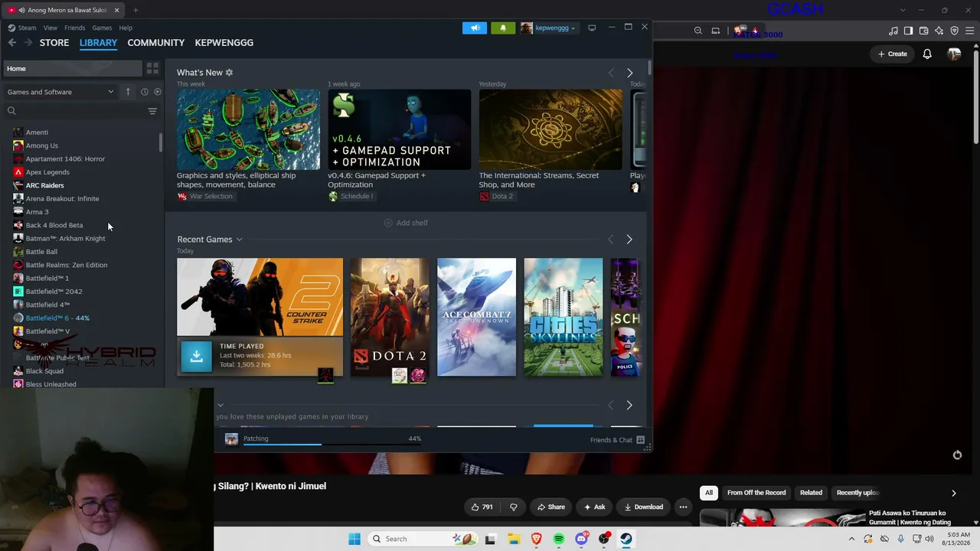This screenshot has height=551, width=980.
Task: Open Steam announcements megaphone button
Action: pyautogui.click(x=475, y=28)
